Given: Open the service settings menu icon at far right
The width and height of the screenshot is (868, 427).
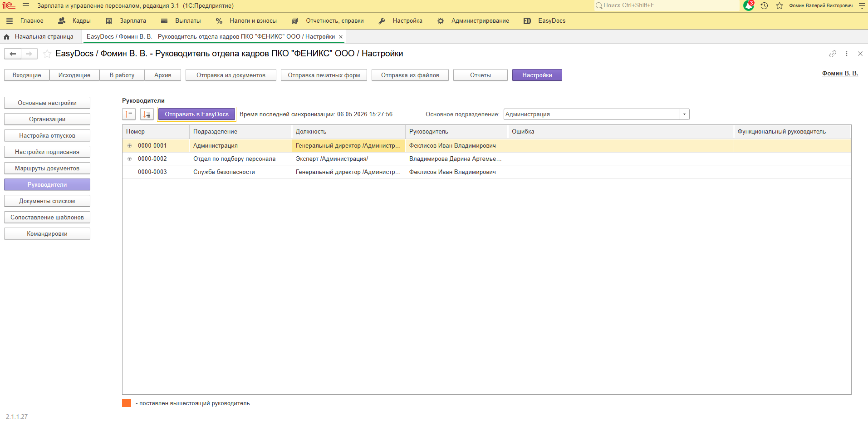Looking at the screenshot, I should [x=862, y=6].
